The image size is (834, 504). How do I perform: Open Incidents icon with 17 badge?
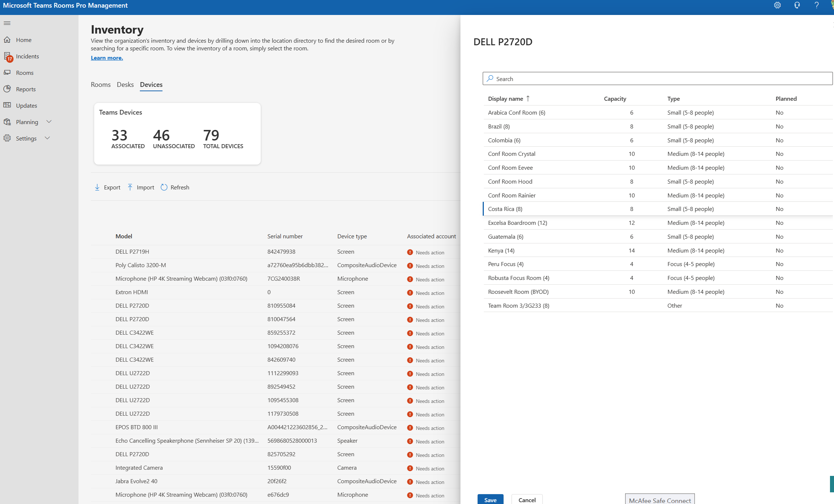point(8,57)
